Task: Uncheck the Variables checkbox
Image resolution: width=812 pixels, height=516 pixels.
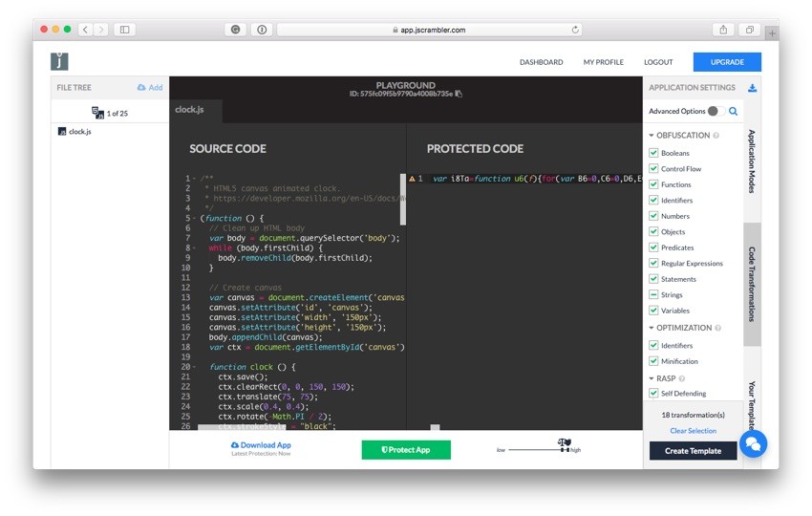Action: [x=653, y=311]
